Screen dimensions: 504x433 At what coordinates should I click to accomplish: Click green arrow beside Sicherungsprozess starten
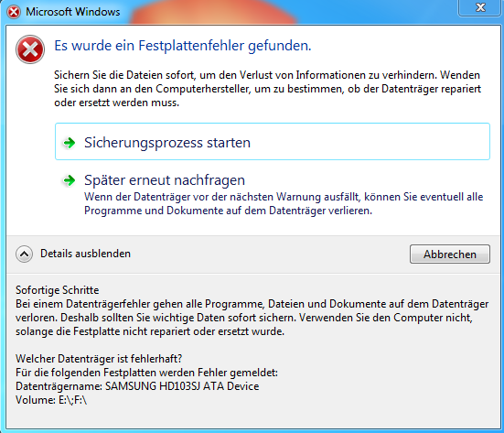pos(69,143)
